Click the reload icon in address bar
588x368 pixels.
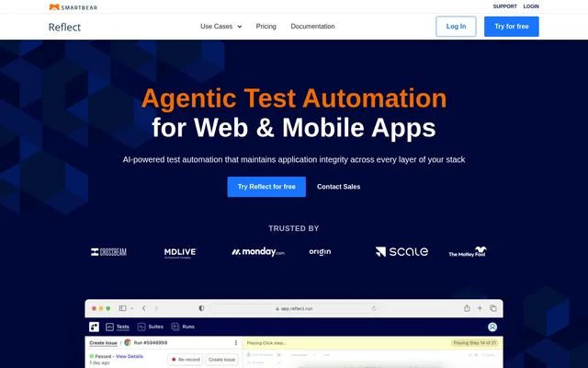pos(374,309)
